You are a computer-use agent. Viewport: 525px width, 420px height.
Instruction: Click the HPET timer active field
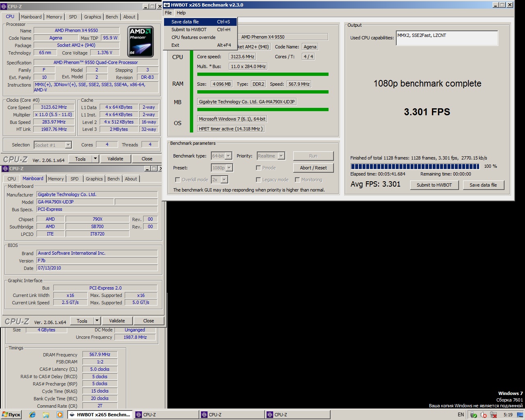[x=231, y=129]
